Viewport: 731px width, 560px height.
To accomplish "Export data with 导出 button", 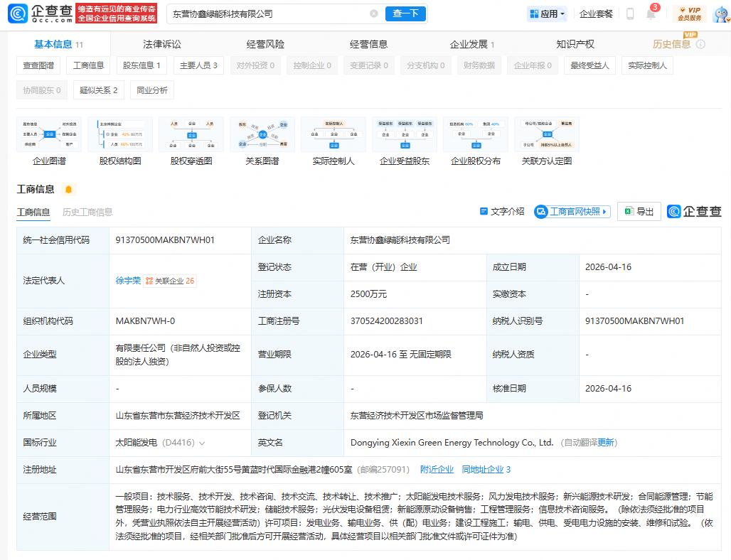I will 639,212.
